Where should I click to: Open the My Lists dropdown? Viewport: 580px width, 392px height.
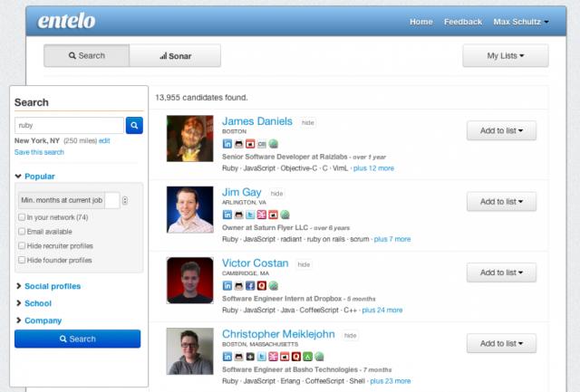point(506,56)
